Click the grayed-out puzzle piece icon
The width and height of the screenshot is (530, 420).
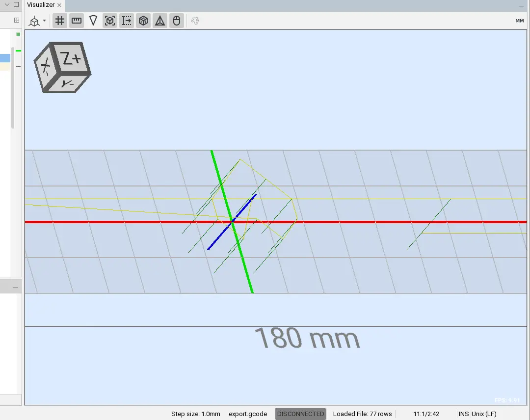tap(195, 21)
